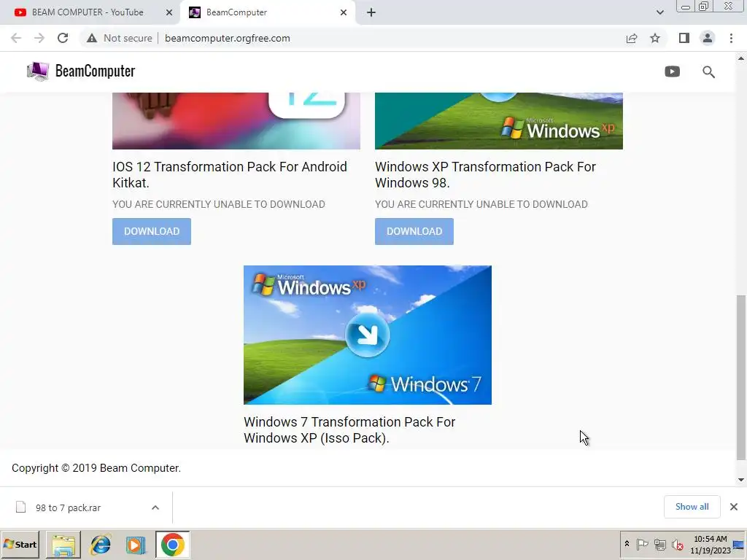
Task: Click the Chrome taskbar icon
Action: (172, 545)
